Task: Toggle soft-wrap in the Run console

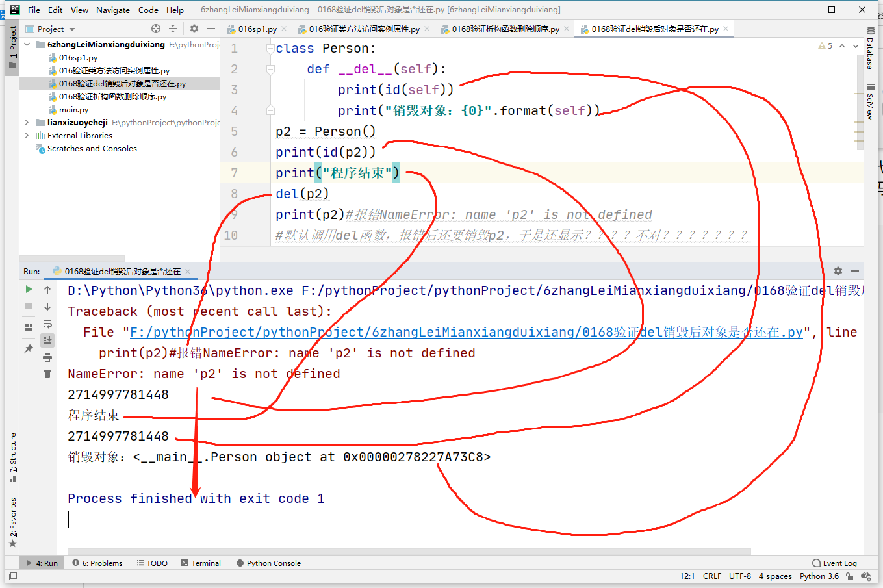Action: tap(47, 324)
